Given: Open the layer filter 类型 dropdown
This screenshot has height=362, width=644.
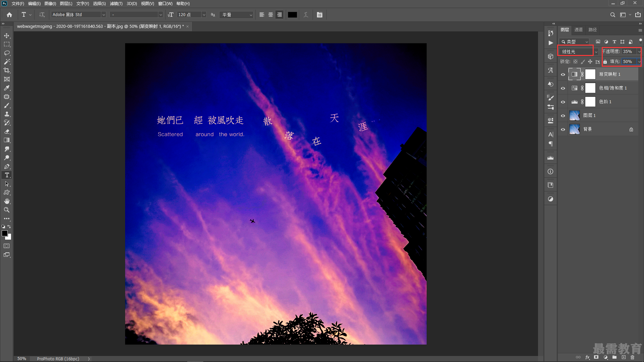Looking at the screenshot, I should pyautogui.click(x=574, y=42).
